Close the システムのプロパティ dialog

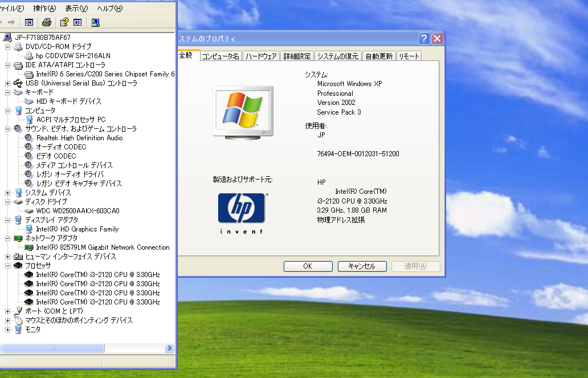(437, 38)
